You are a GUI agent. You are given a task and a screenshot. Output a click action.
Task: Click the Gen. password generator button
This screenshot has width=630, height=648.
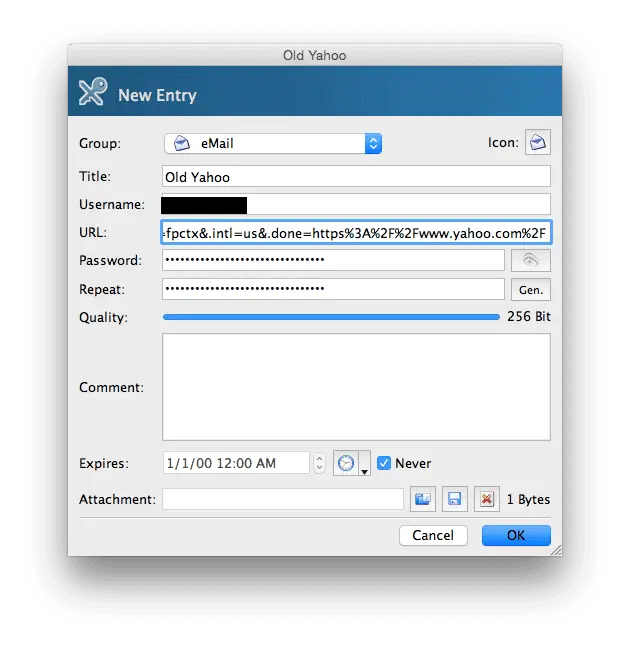click(x=530, y=290)
